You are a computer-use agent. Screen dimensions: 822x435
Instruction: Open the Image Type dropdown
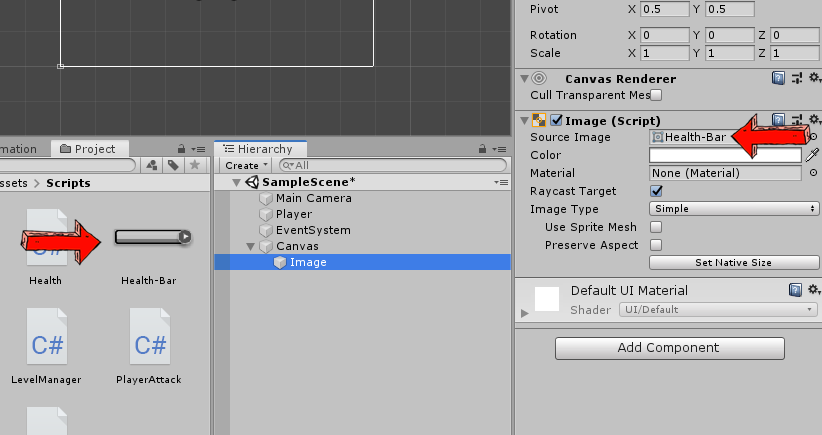click(734, 209)
